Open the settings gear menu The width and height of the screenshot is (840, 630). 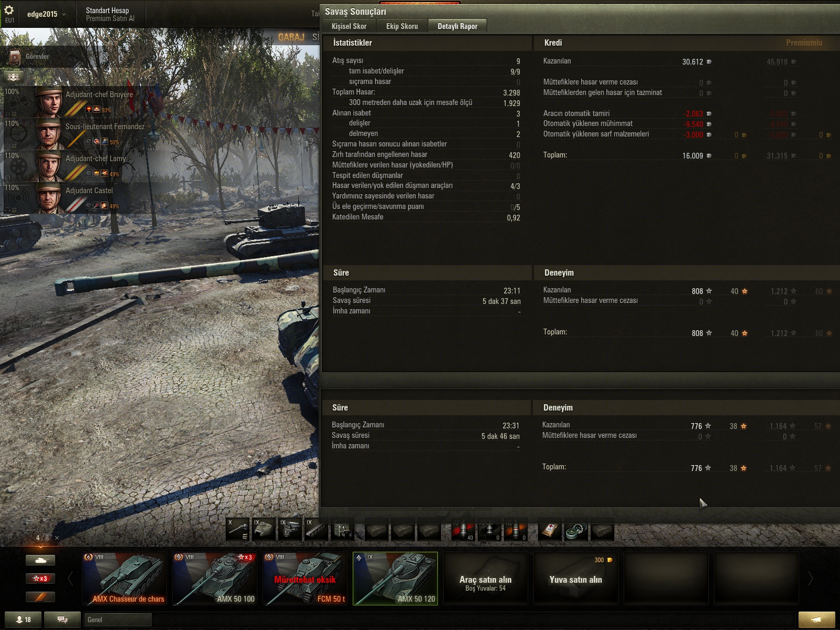(9, 10)
